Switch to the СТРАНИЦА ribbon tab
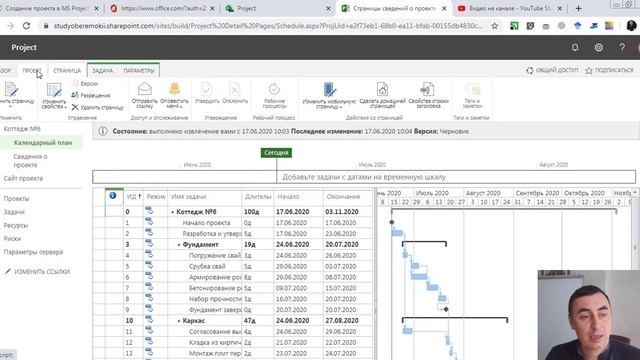640x360 pixels. (x=67, y=71)
